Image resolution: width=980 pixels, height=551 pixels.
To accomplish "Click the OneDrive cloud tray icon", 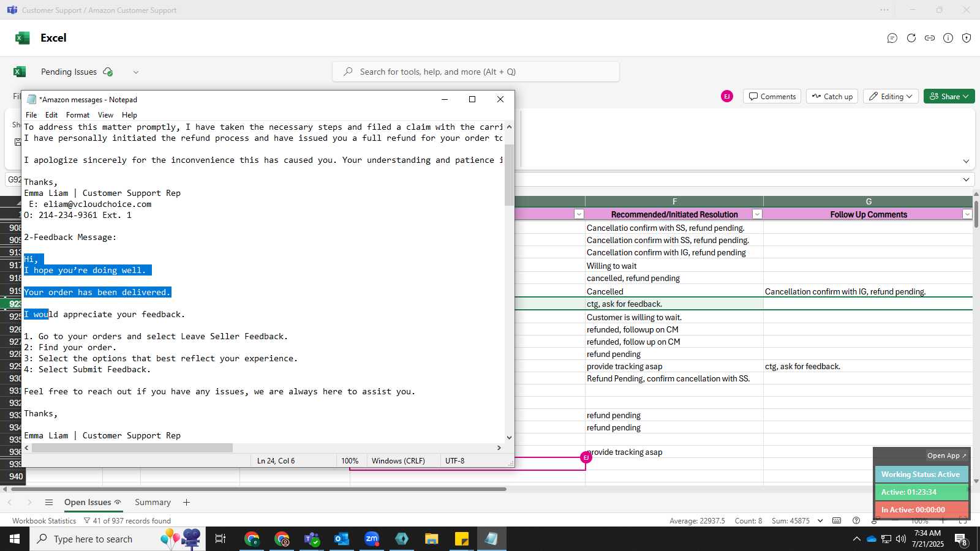I will (871, 539).
